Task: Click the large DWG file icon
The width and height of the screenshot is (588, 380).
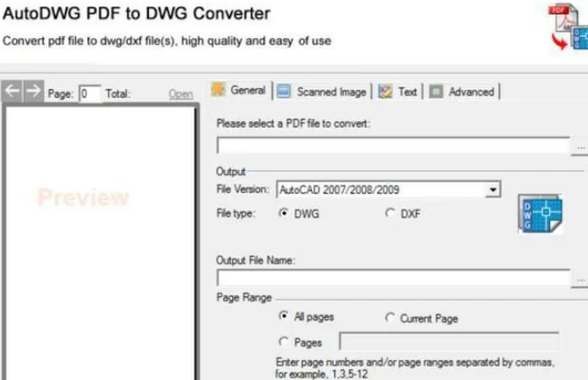Action: [x=540, y=214]
